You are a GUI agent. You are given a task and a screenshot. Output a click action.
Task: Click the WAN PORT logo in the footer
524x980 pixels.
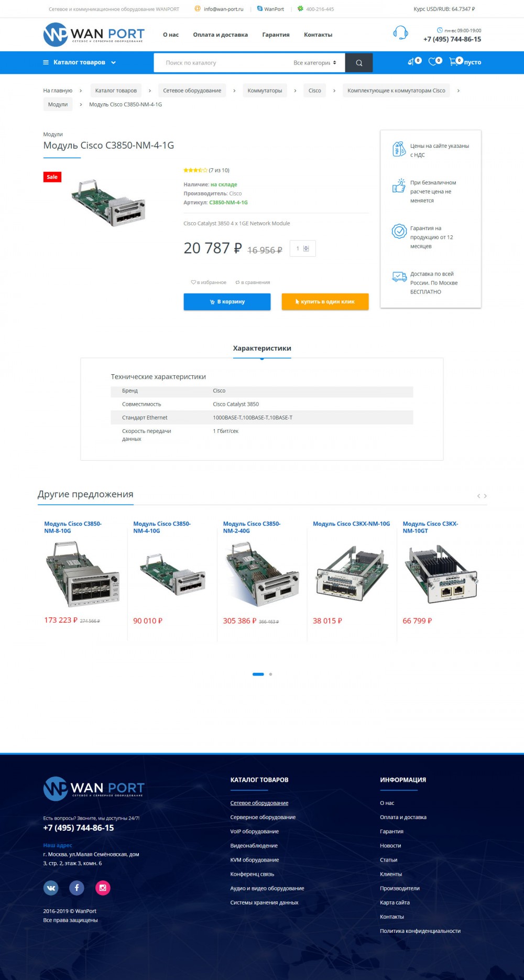pyautogui.click(x=94, y=789)
